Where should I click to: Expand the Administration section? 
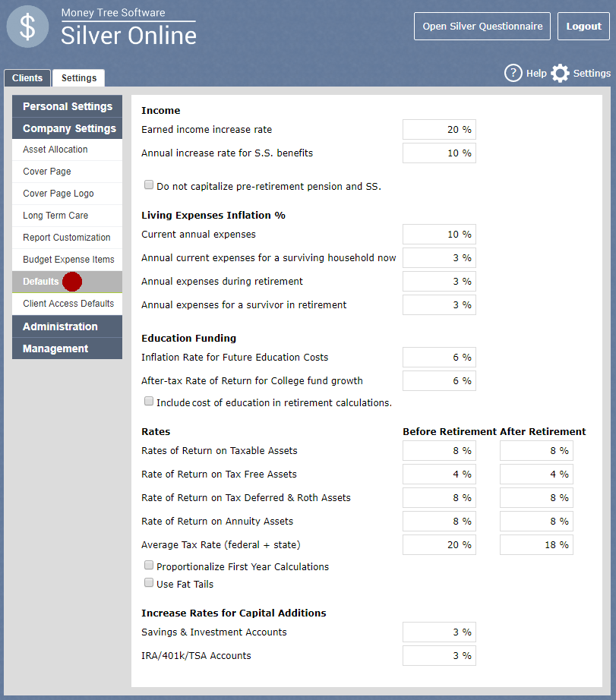click(67, 326)
